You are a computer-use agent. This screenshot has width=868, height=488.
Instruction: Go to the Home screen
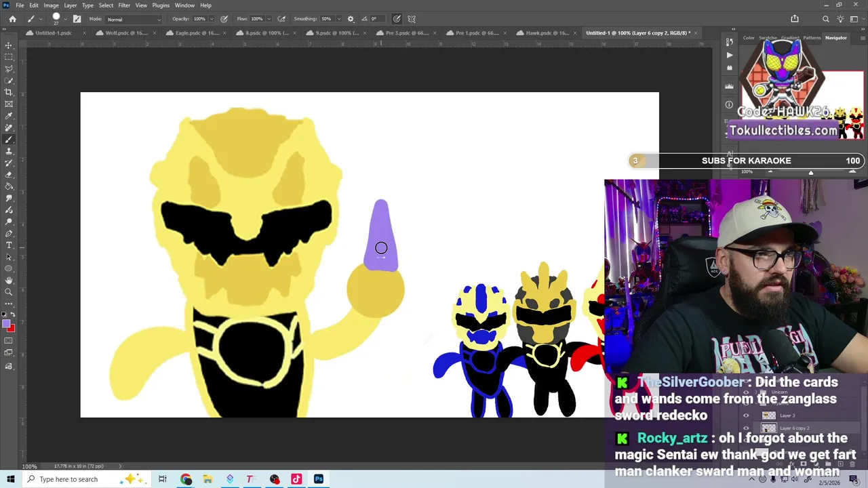click(x=12, y=19)
